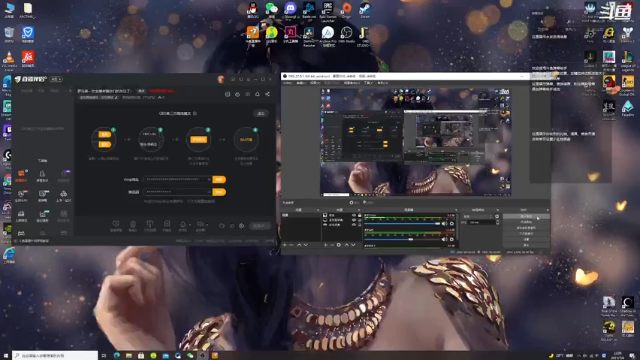Screen dimensions: 640x360
Task: Click Start Streaming button in OBS Controls
Action: (x=527, y=216)
